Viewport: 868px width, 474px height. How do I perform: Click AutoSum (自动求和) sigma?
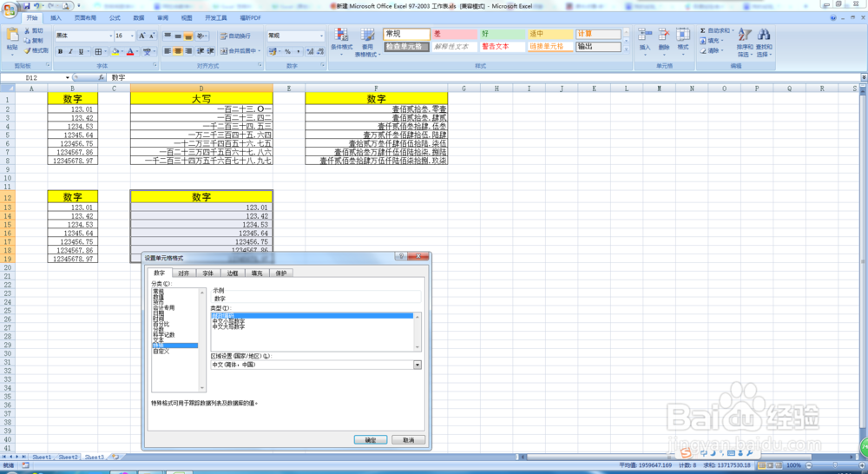coord(715,31)
